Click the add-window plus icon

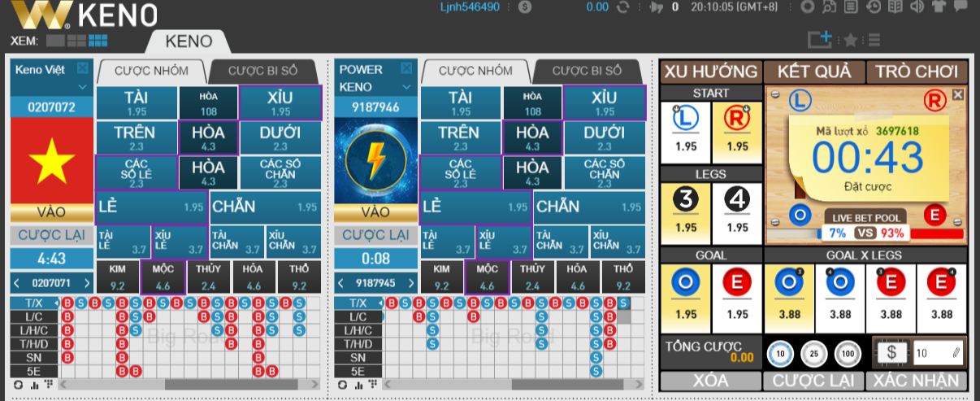click(x=819, y=39)
